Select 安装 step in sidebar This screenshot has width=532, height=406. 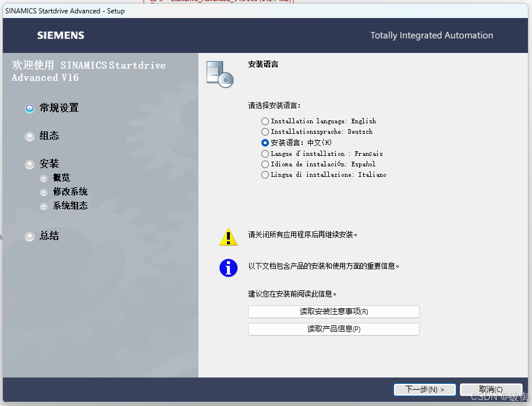click(42, 164)
